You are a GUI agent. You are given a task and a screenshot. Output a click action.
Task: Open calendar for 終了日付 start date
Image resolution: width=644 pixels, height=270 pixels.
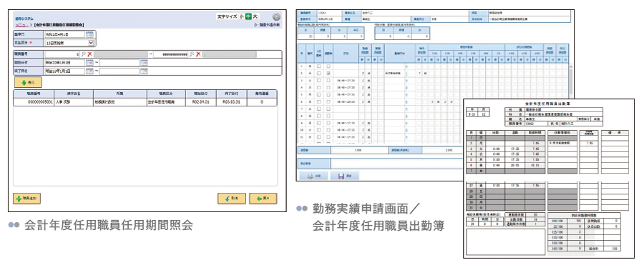[x=89, y=71]
